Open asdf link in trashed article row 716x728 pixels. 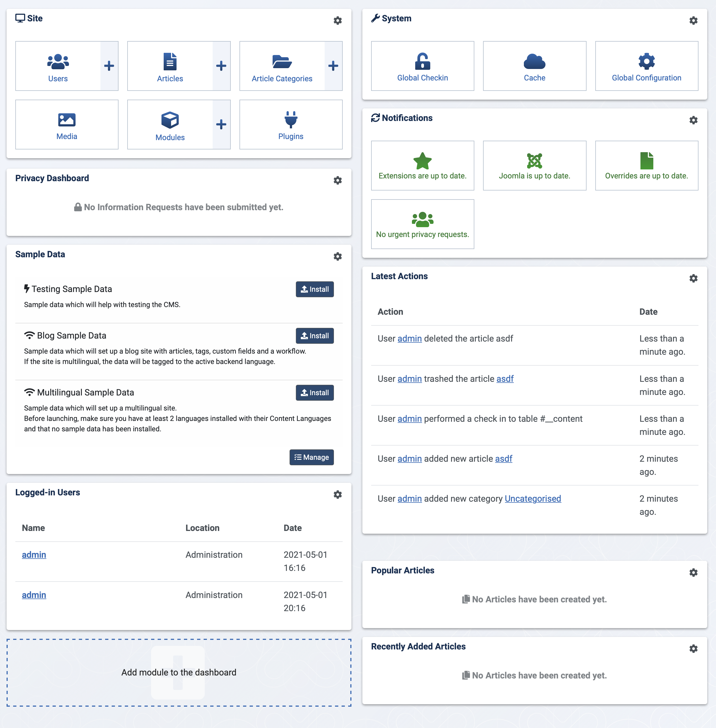point(505,379)
